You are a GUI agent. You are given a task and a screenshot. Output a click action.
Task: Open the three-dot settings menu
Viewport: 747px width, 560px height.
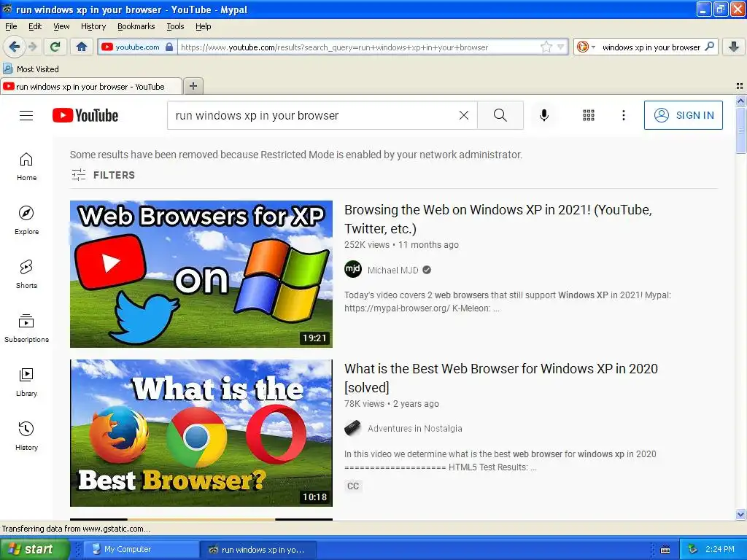pos(624,115)
